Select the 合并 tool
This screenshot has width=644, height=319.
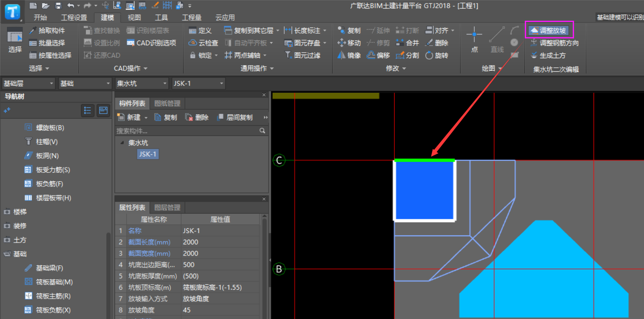(407, 43)
